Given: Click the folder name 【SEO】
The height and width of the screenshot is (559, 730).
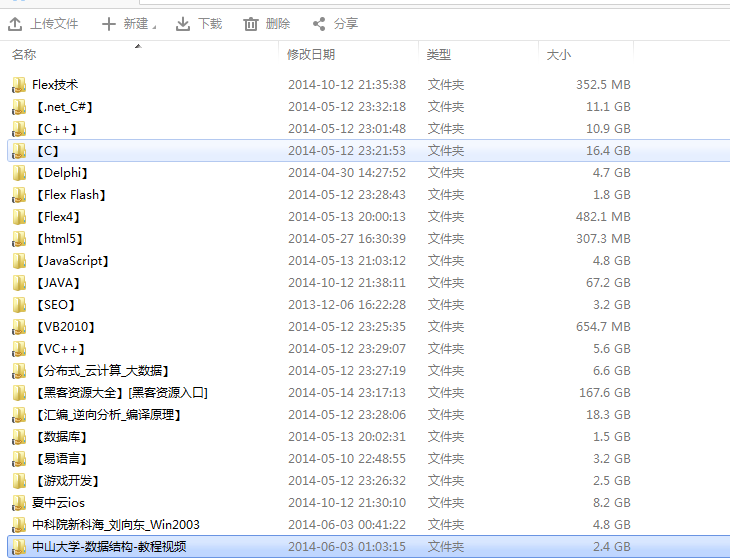Looking at the screenshot, I should tap(56, 305).
